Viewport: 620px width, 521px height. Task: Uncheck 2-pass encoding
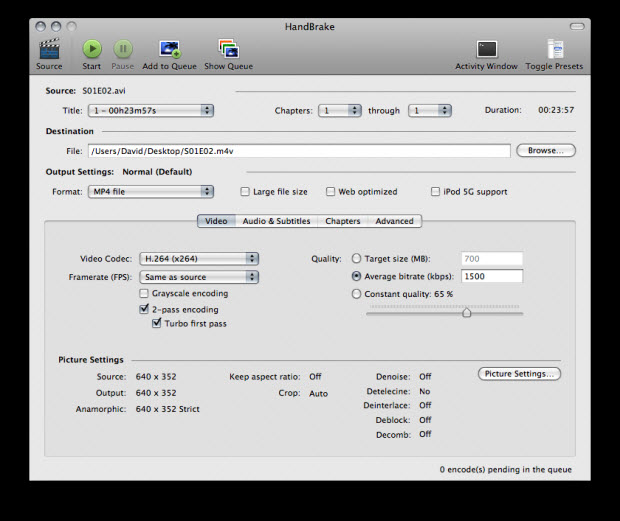[144, 309]
